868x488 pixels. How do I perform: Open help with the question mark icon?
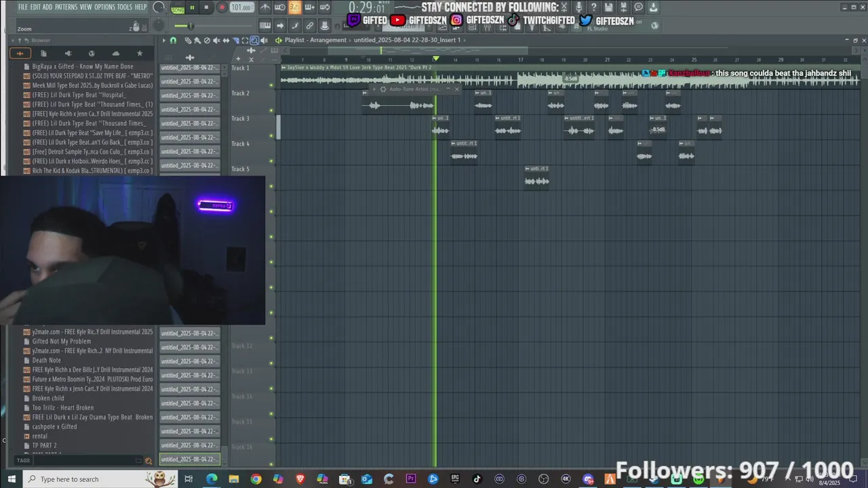(x=594, y=7)
